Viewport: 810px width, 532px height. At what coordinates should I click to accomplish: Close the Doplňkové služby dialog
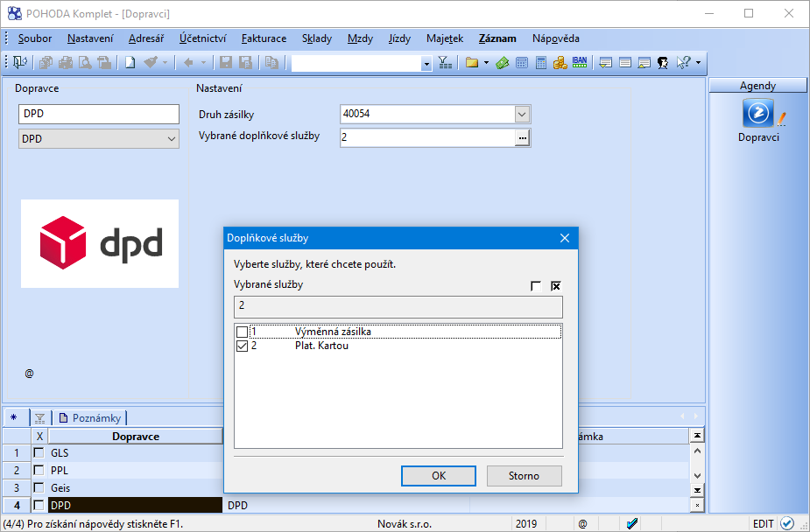pyautogui.click(x=565, y=238)
